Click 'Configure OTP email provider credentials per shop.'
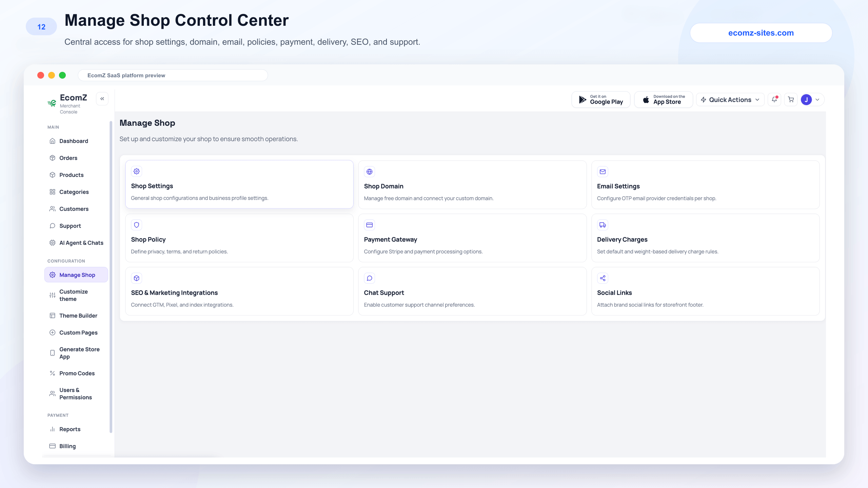Screen dimensions: 868x488 point(656,199)
